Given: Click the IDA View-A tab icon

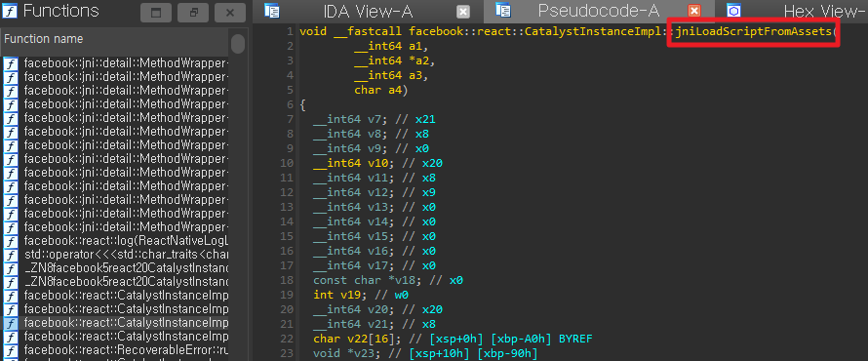Looking at the screenshot, I should click(x=271, y=10).
